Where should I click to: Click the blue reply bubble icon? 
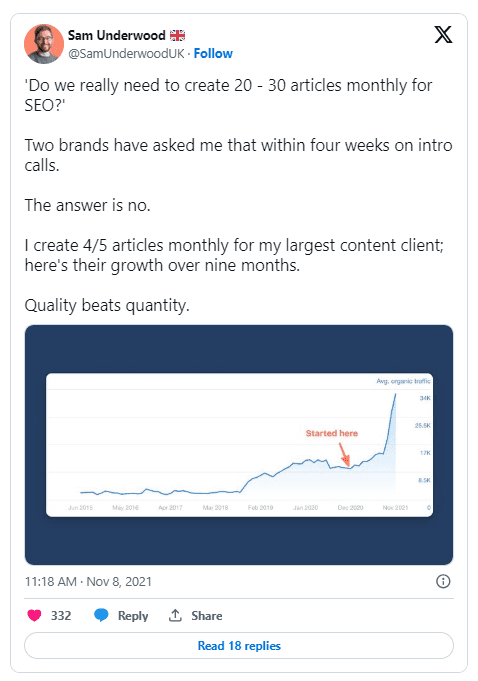[101, 615]
